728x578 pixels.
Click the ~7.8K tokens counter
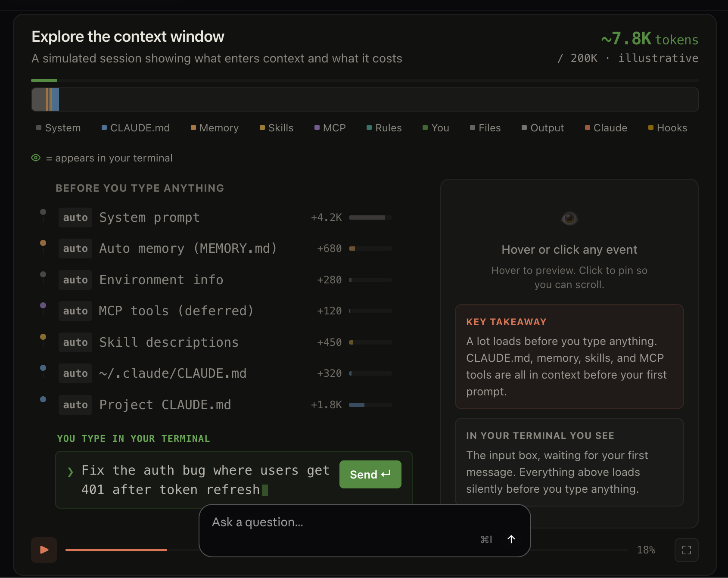(650, 39)
